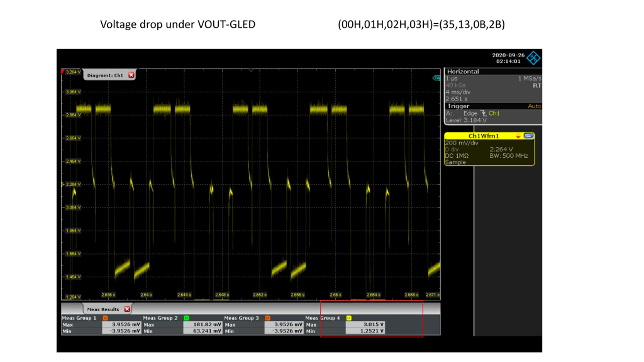Close the Meas Results tab
This screenshot has height=362, width=644.
127,309
